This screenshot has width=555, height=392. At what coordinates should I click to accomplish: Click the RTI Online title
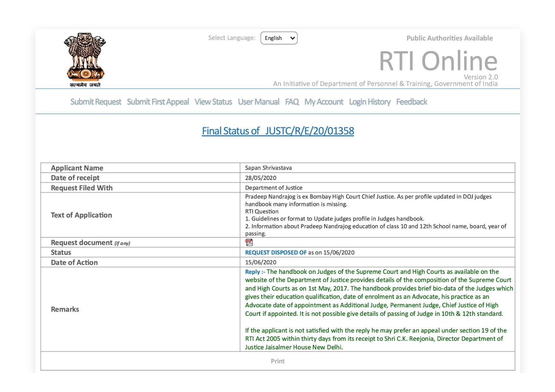(438, 61)
